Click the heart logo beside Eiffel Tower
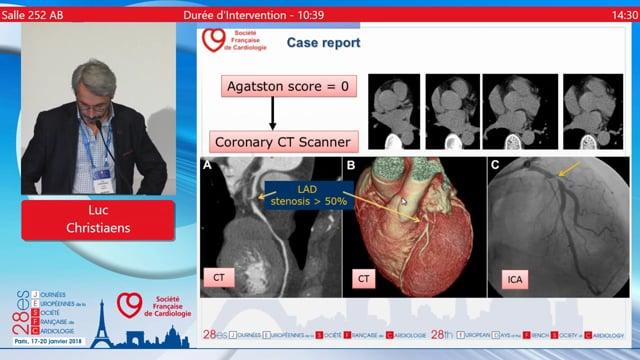640x360 pixels. point(129,305)
